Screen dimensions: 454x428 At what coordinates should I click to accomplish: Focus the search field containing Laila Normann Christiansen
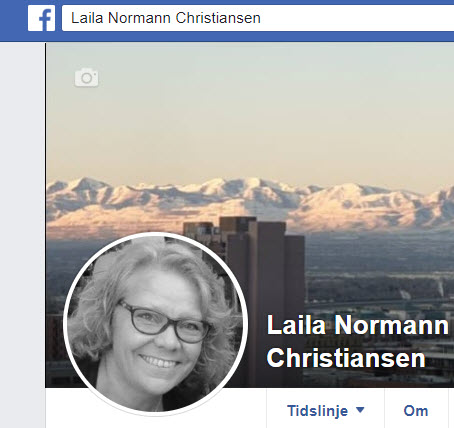tap(258, 18)
